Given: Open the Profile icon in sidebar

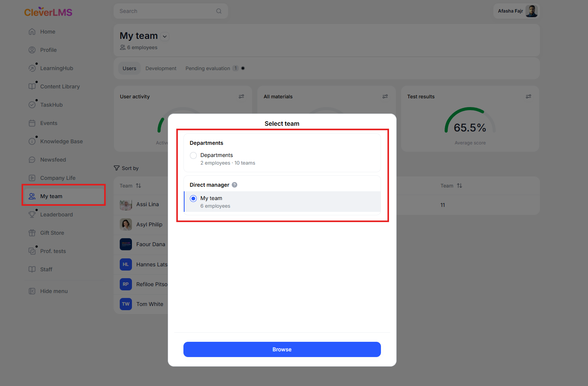Looking at the screenshot, I should (x=32, y=50).
